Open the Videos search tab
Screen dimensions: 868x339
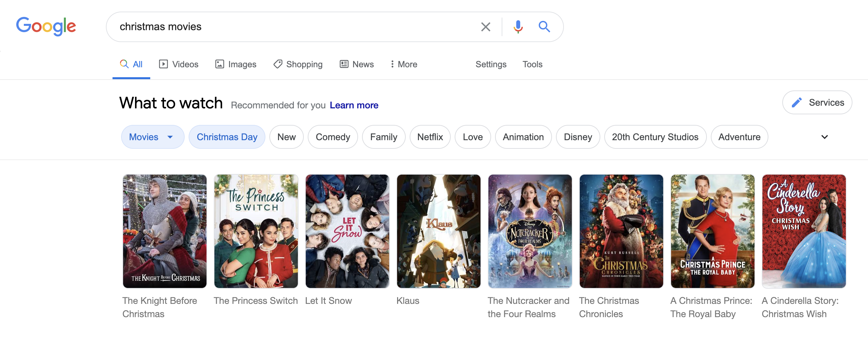click(x=179, y=64)
